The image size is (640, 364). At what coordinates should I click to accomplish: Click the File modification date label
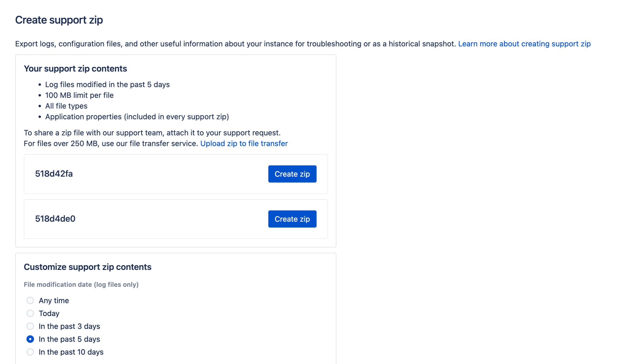[81, 284]
